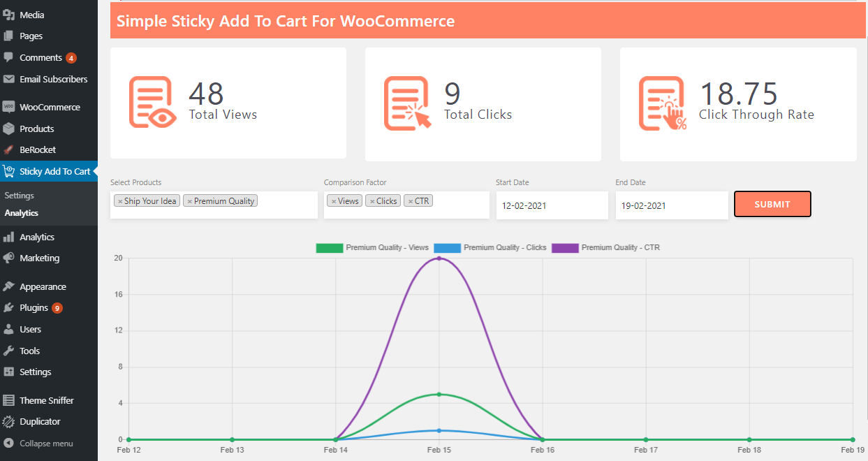Remove the Ship Your Idea product tag

(120, 201)
